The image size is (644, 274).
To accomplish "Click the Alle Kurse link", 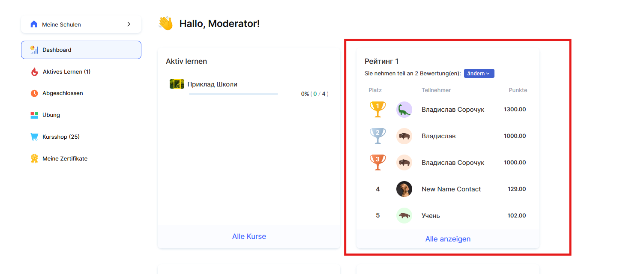I will 249,236.
